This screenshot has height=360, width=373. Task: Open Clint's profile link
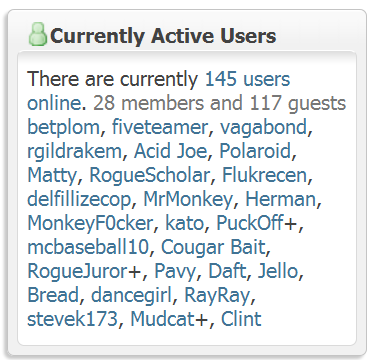click(241, 319)
